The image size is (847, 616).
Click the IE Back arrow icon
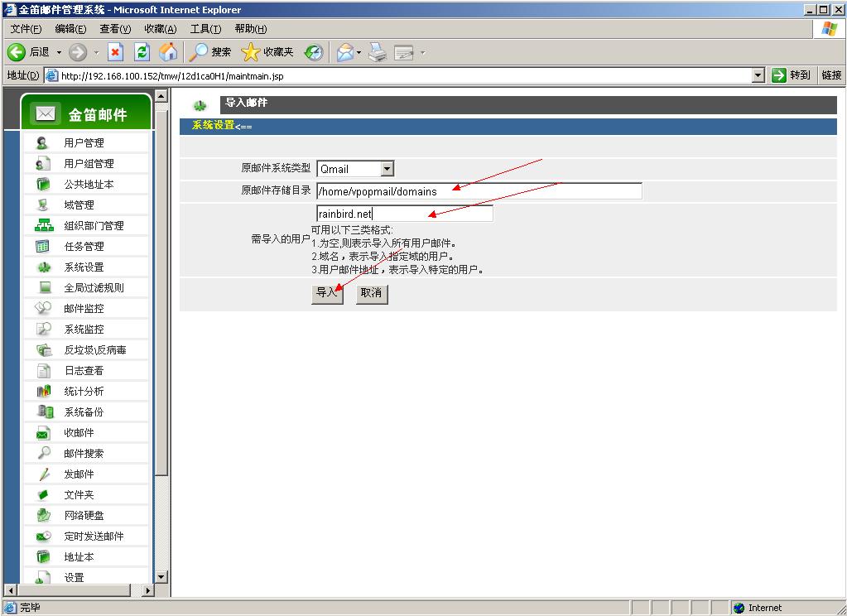(x=17, y=52)
